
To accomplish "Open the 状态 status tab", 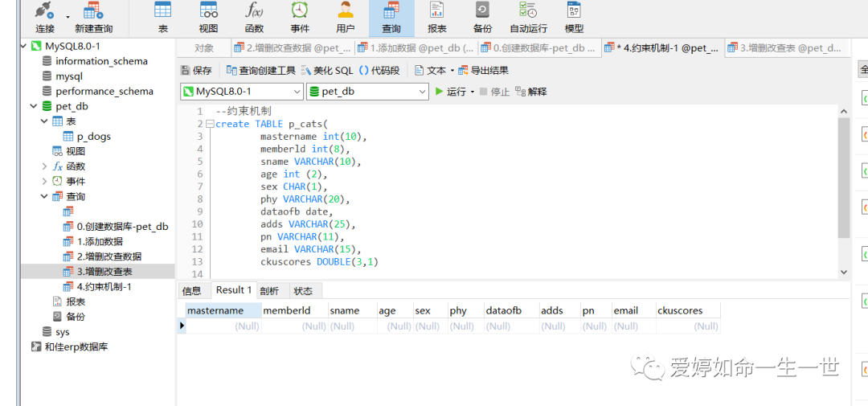I will click(x=303, y=291).
